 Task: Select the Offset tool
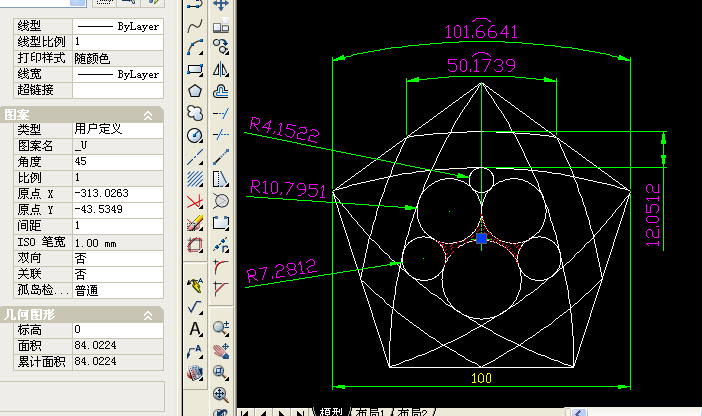click(221, 91)
